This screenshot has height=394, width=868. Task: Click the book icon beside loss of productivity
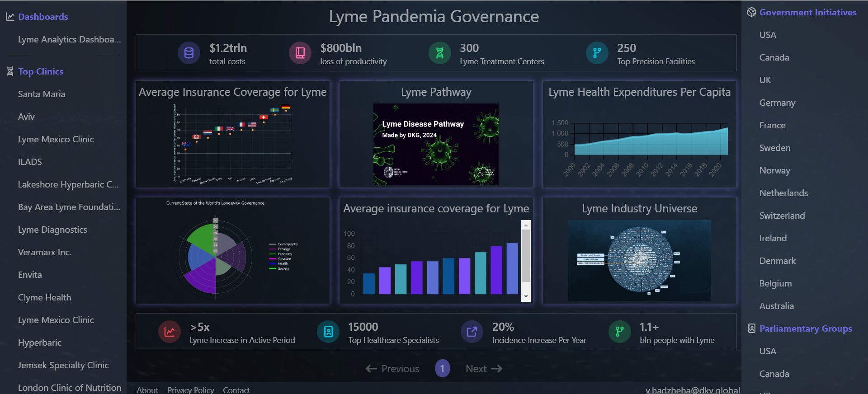coord(300,53)
